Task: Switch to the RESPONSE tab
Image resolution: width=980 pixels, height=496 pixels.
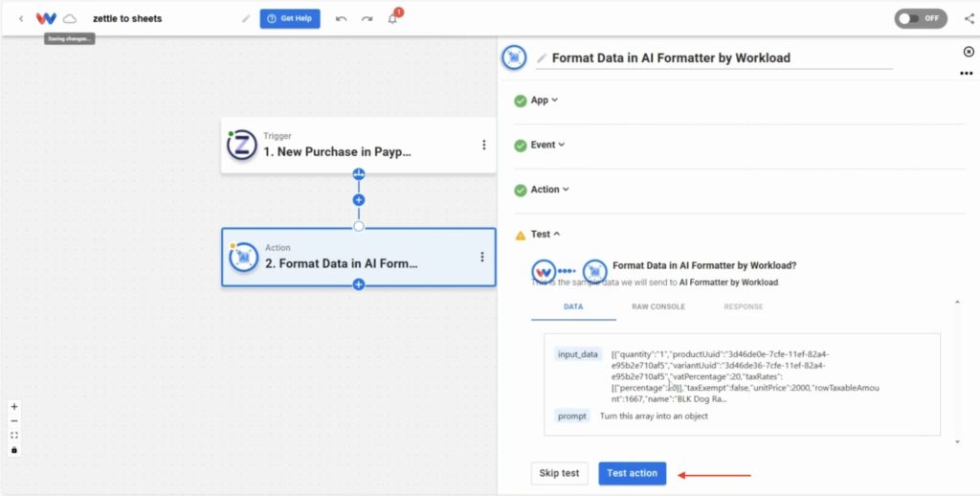Action: (x=743, y=307)
